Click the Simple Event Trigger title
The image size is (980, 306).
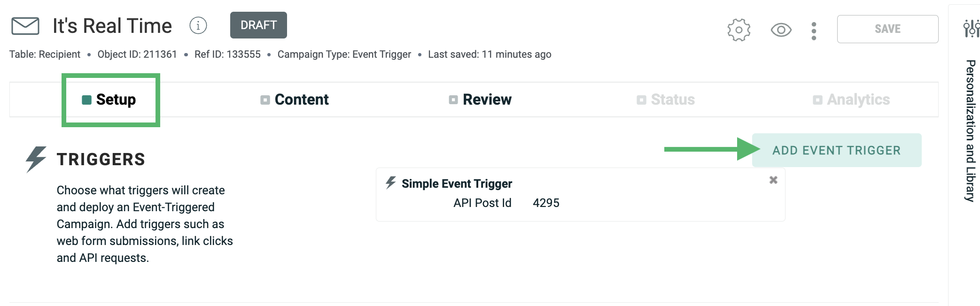[x=457, y=184]
